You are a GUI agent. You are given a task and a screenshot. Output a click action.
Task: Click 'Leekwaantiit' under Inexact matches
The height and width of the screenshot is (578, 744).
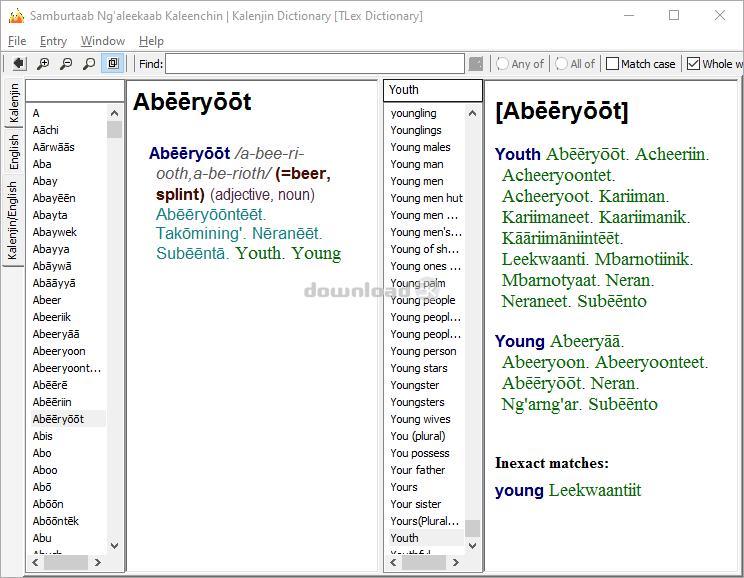(595, 490)
